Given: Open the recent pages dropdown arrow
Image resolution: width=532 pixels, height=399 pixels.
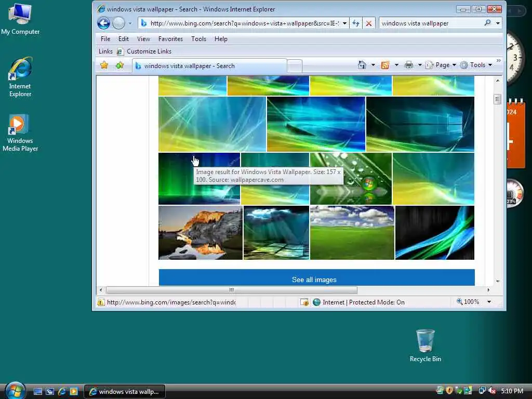Looking at the screenshot, I should (130, 23).
